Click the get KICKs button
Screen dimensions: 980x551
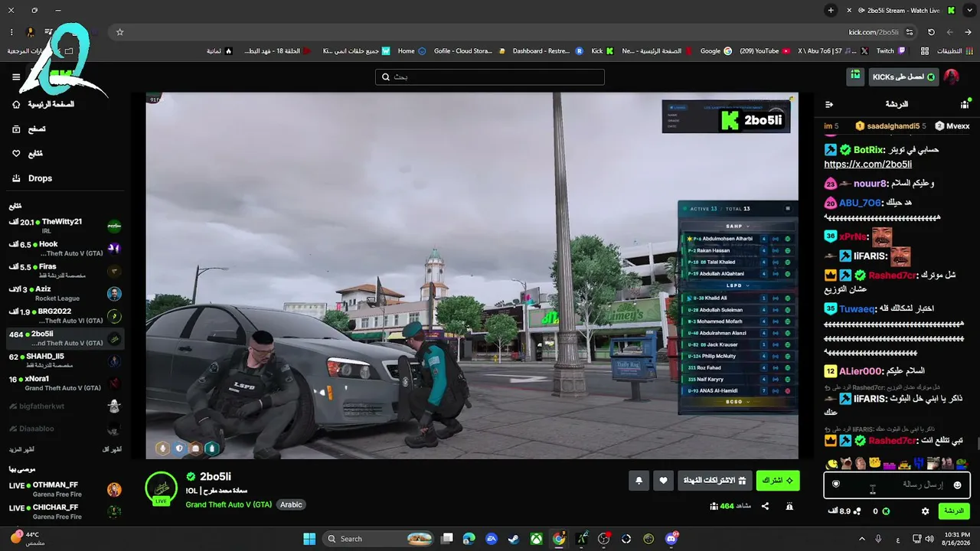click(903, 77)
